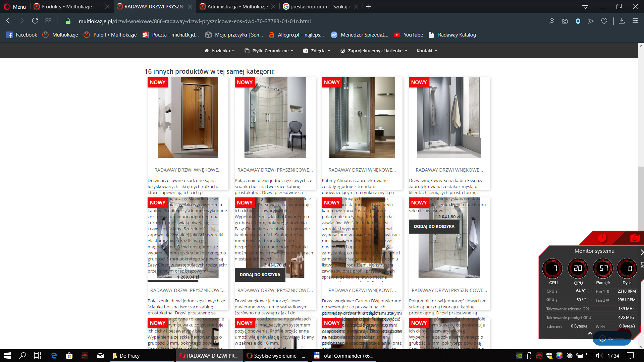Switch to Produkty • Multiokazje tab
This screenshot has width=644, height=362.
pos(66,6)
